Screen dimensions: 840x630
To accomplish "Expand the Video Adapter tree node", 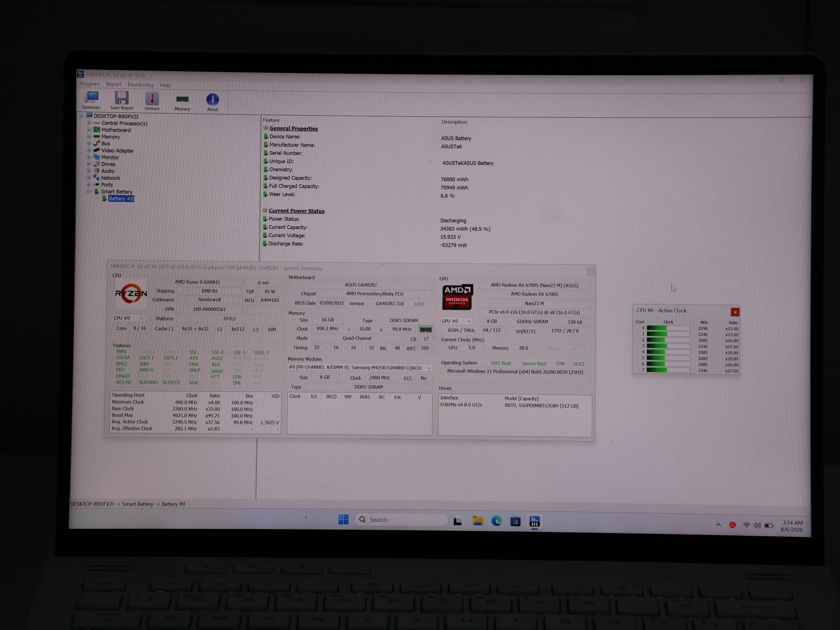I will point(89,150).
